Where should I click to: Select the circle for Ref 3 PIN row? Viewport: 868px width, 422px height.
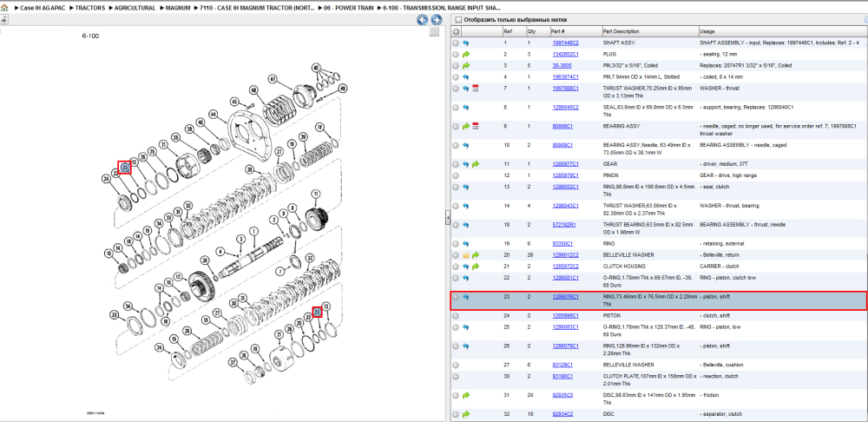pyautogui.click(x=456, y=65)
